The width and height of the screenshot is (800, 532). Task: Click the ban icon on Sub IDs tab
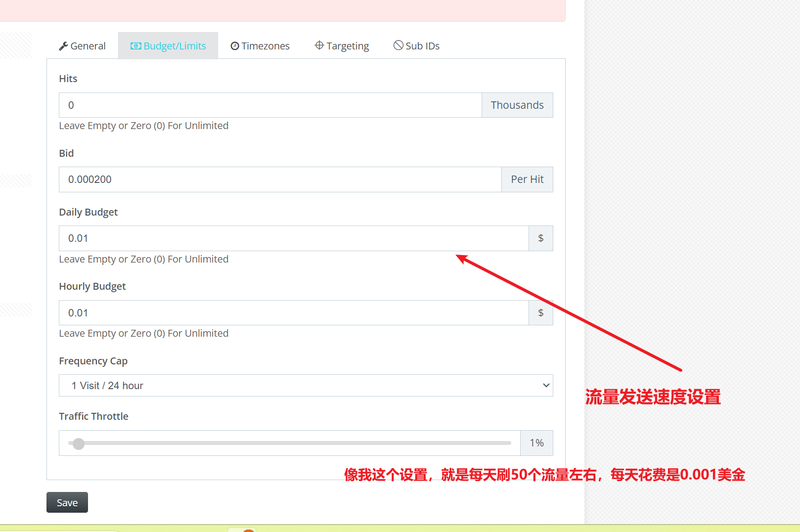tap(398, 45)
